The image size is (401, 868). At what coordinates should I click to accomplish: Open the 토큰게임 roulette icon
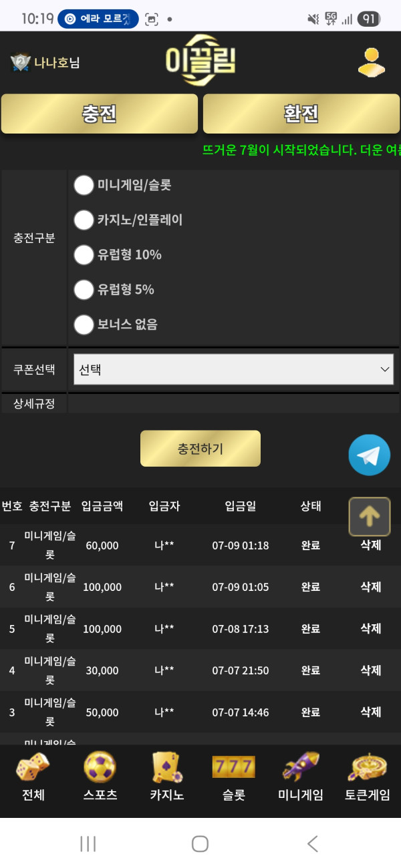[x=368, y=768]
